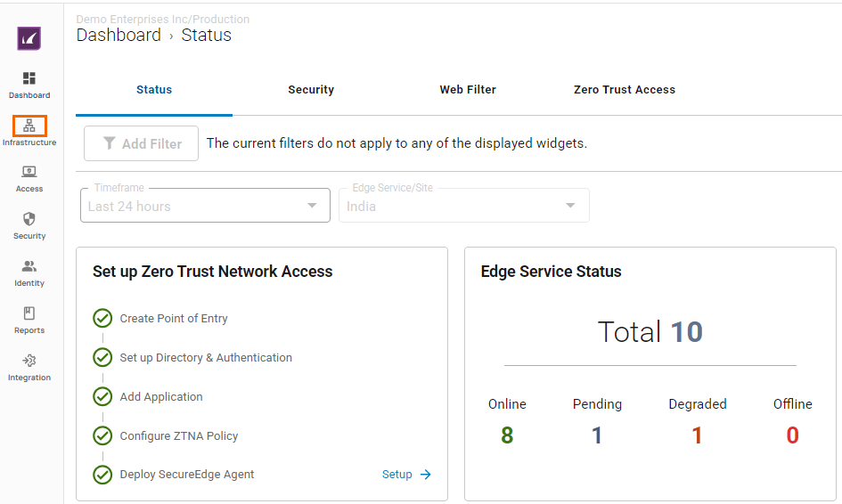
Task: Switch to the Zero Trust Access tab
Action: pyautogui.click(x=624, y=90)
